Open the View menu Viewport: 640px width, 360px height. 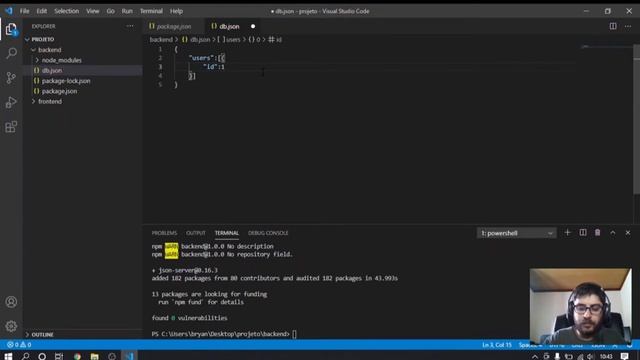pyautogui.click(x=93, y=11)
